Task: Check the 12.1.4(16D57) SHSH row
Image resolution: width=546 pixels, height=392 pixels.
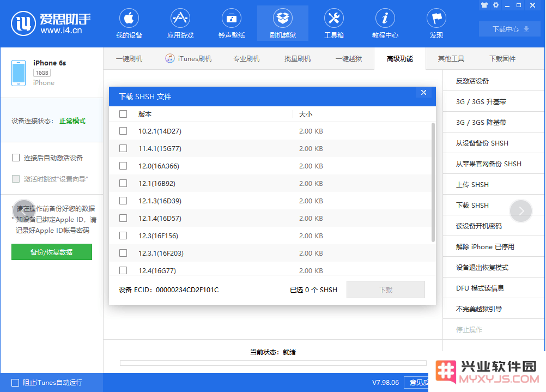Action: pyautogui.click(x=123, y=218)
